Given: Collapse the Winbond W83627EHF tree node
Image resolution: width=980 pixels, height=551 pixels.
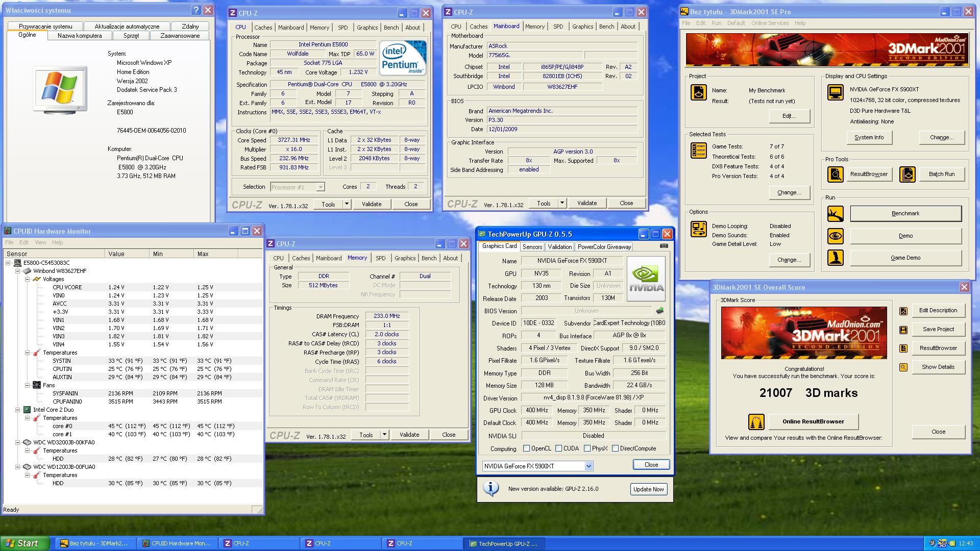Looking at the screenshot, I should [x=18, y=271].
